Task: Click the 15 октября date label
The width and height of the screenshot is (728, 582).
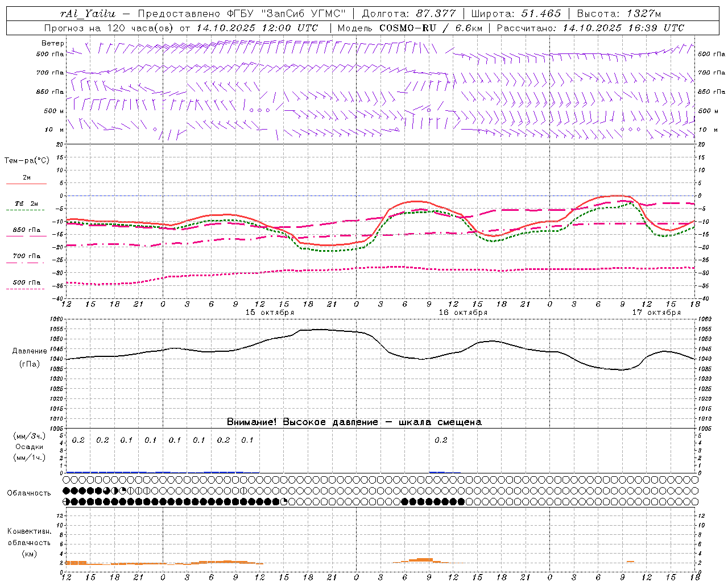Action: [270, 313]
